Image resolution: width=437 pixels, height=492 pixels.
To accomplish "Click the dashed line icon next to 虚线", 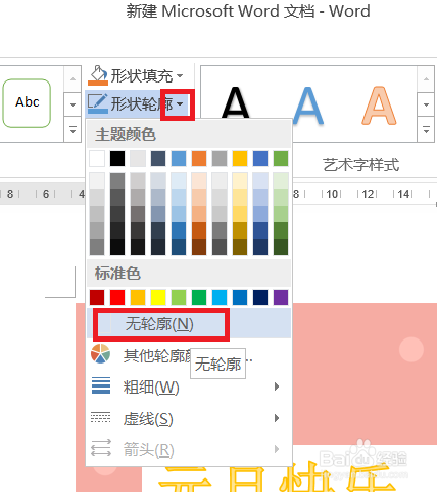I will click(101, 417).
